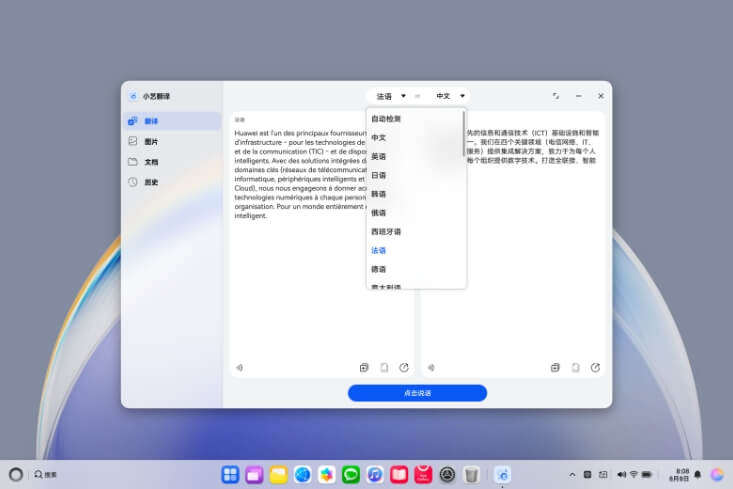Click the source panel add-to-collection icon
This screenshot has height=489, width=733.
click(364, 367)
